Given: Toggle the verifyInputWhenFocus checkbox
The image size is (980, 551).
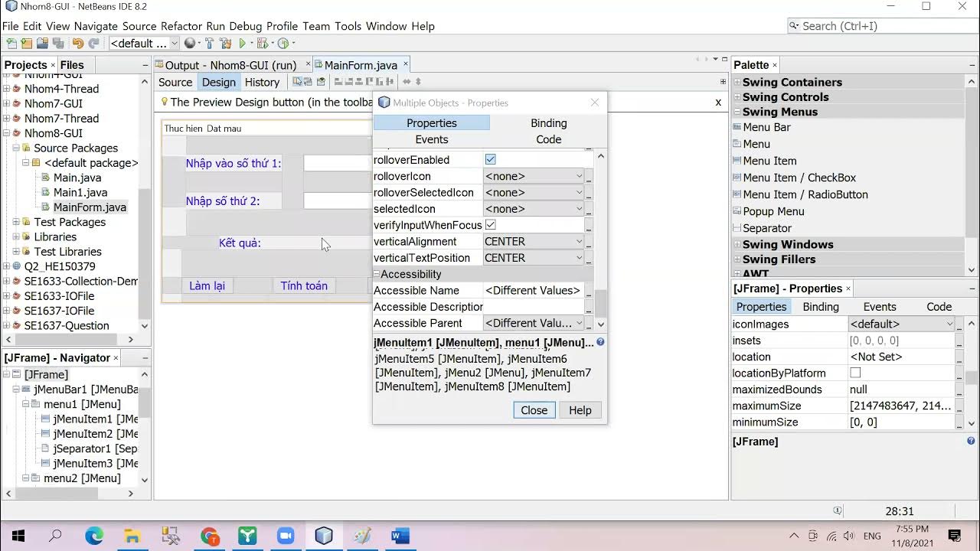Looking at the screenshot, I should 490,225.
